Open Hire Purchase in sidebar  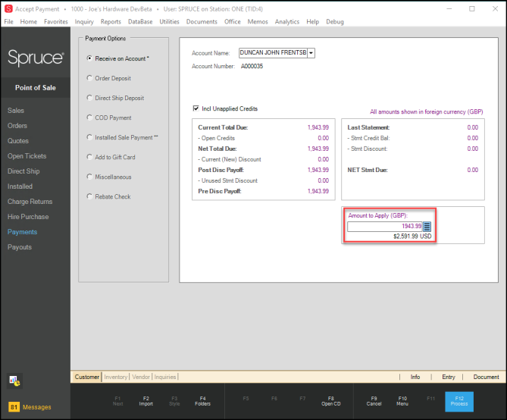(x=28, y=217)
